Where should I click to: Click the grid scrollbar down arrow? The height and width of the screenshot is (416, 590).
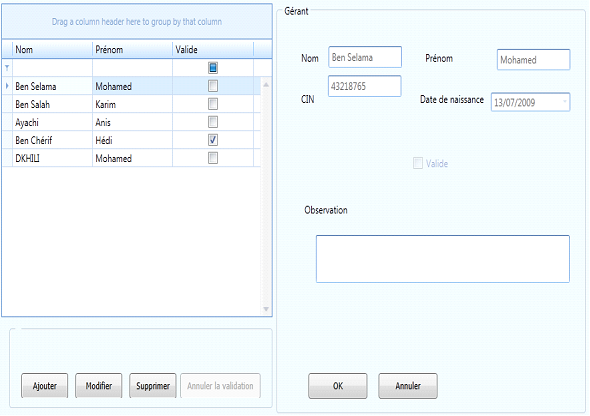[266, 309]
